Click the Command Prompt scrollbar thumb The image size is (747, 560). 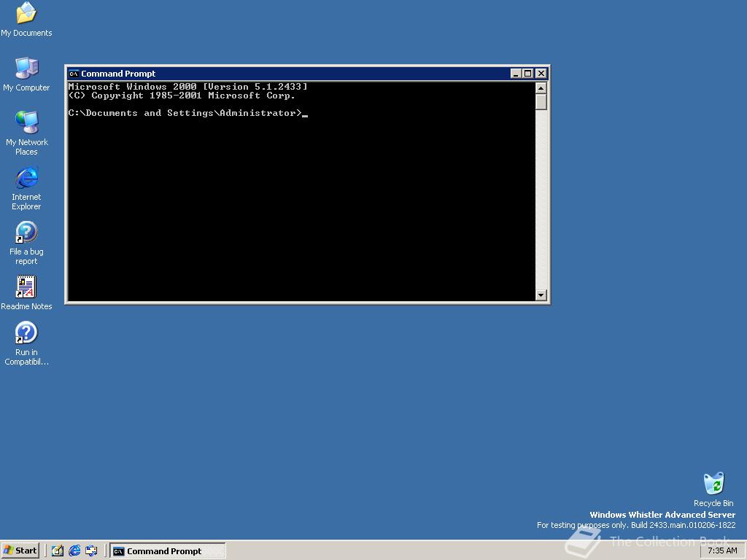541,102
